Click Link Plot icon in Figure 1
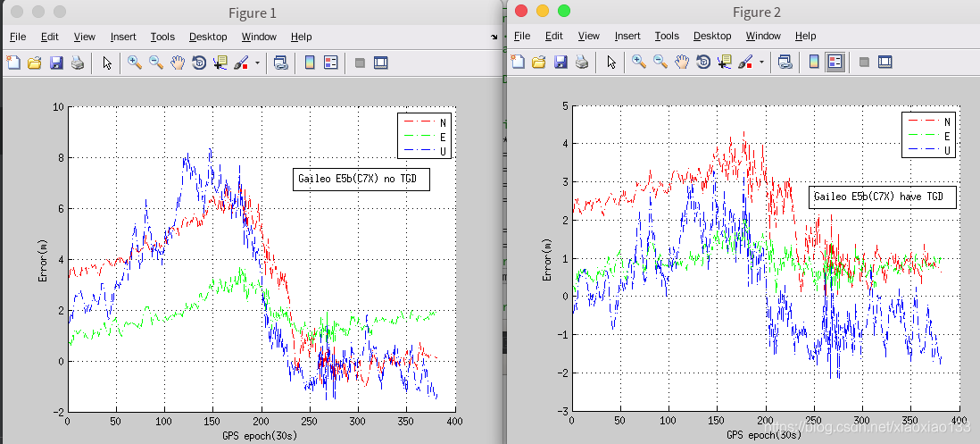This screenshot has width=980, height=444. [281, 62]
